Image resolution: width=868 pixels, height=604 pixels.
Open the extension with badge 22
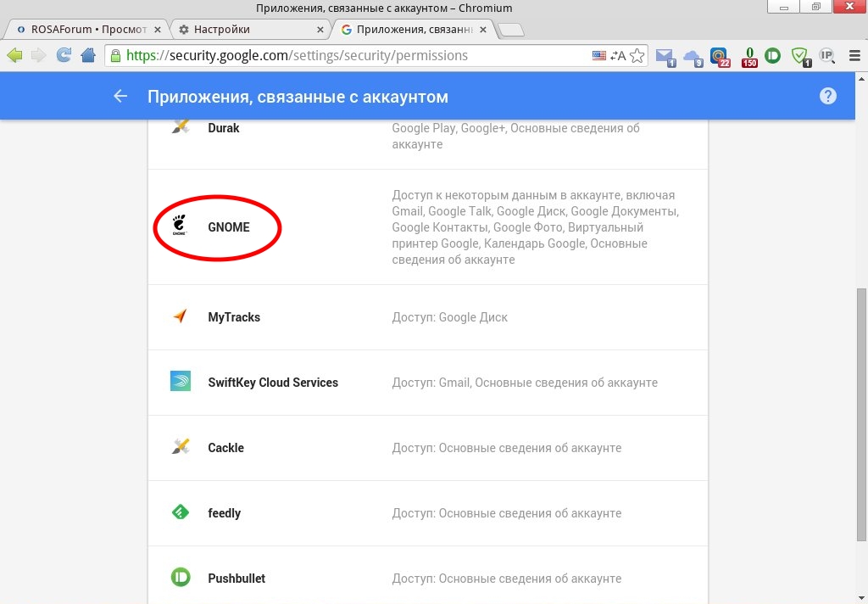720,57
